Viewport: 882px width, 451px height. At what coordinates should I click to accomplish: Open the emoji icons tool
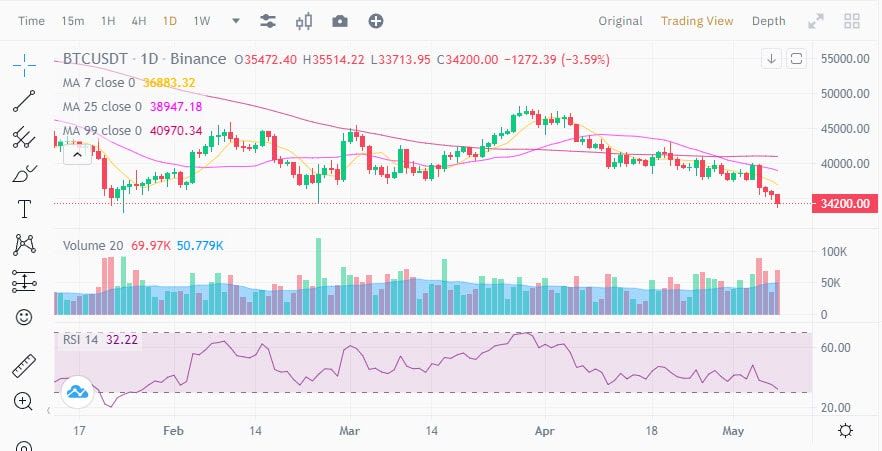coord(24,317)
